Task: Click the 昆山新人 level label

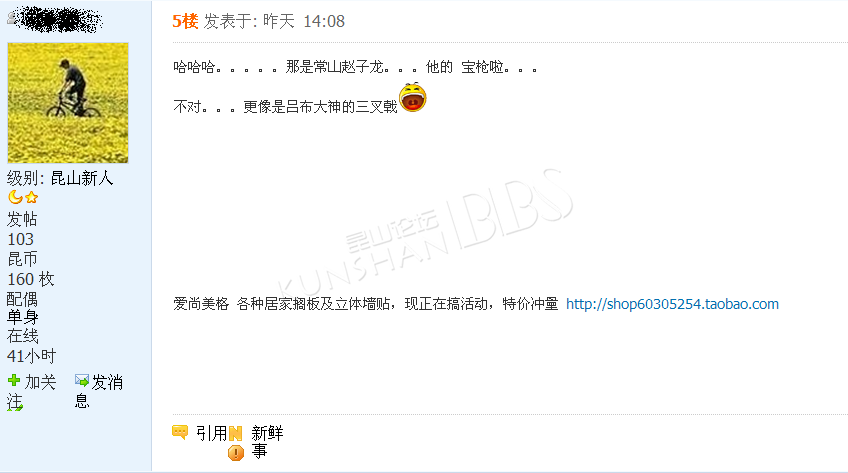Action: click(x=82, y=178)
